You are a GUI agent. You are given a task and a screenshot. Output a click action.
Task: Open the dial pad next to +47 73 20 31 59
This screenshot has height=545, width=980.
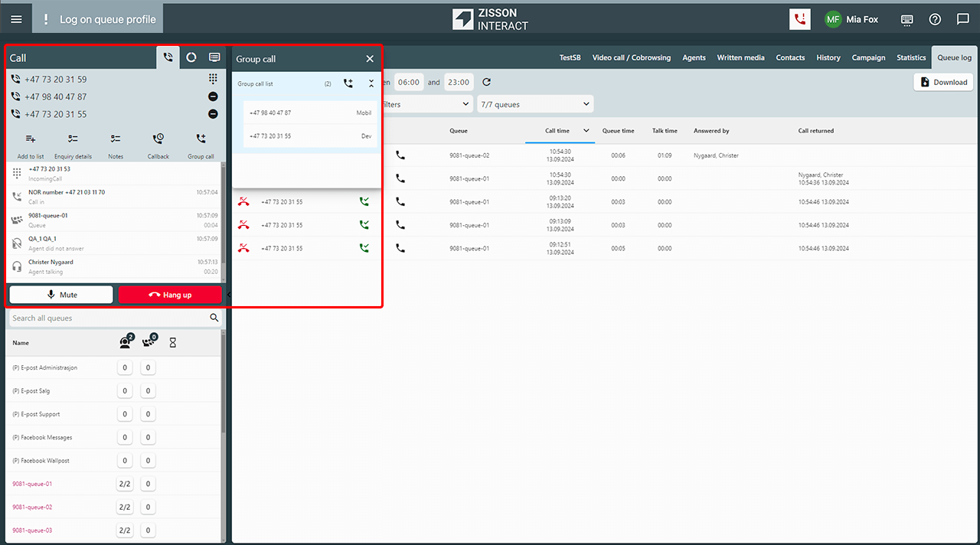[x=213, y=79]
